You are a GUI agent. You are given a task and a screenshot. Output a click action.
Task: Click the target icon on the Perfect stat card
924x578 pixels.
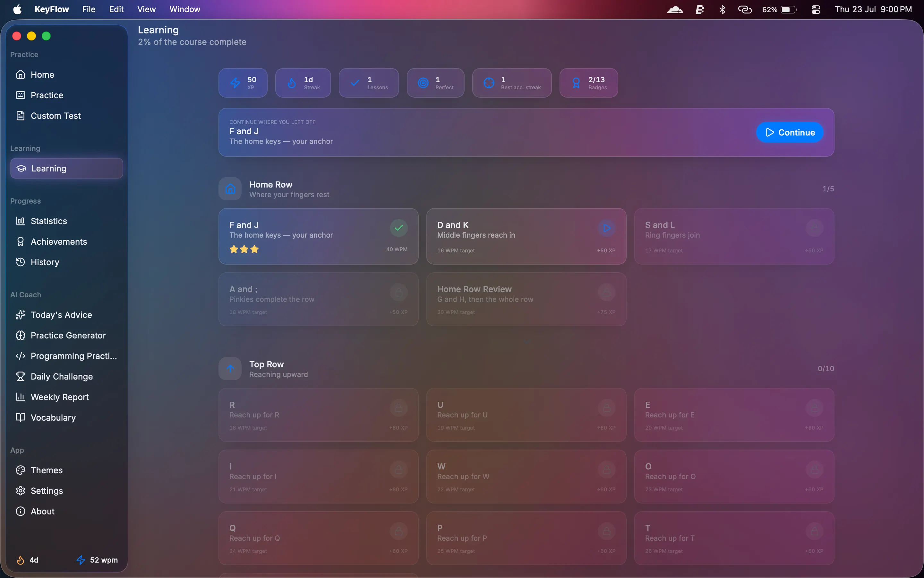423,83
